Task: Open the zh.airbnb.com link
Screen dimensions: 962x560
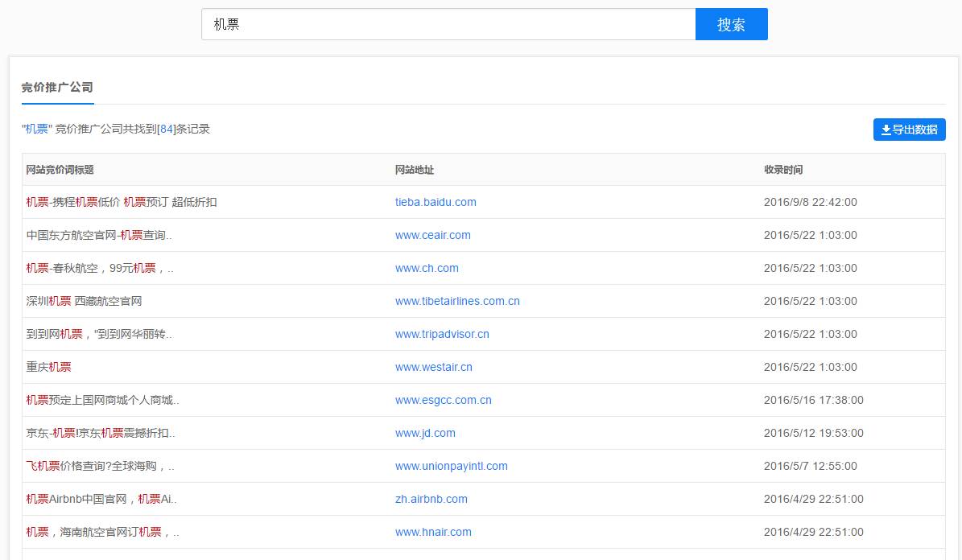Action: click(431, 499)
